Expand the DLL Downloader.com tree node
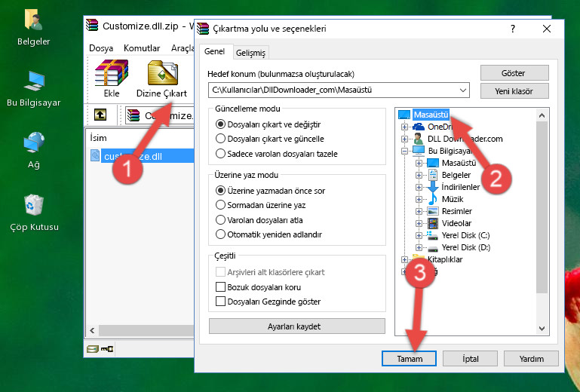 pyautogui.click(x=405, y=139)
